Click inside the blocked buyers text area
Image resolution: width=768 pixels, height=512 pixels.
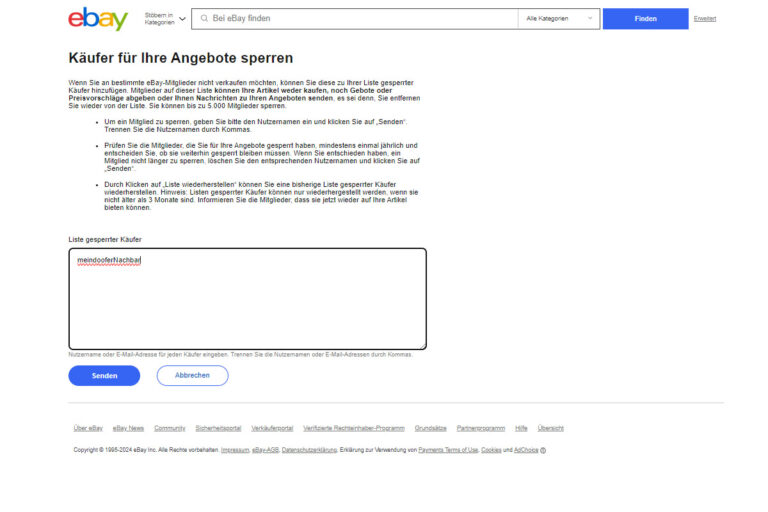pos(247,299)
